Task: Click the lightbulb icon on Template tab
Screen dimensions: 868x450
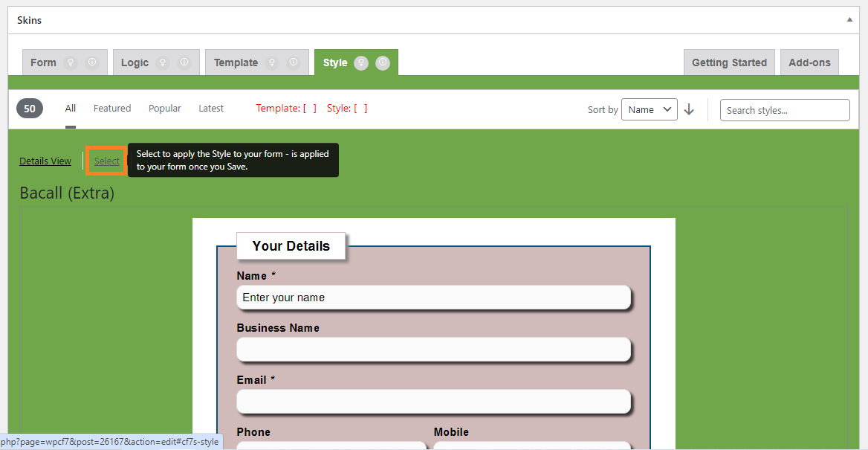Action: 273,62
